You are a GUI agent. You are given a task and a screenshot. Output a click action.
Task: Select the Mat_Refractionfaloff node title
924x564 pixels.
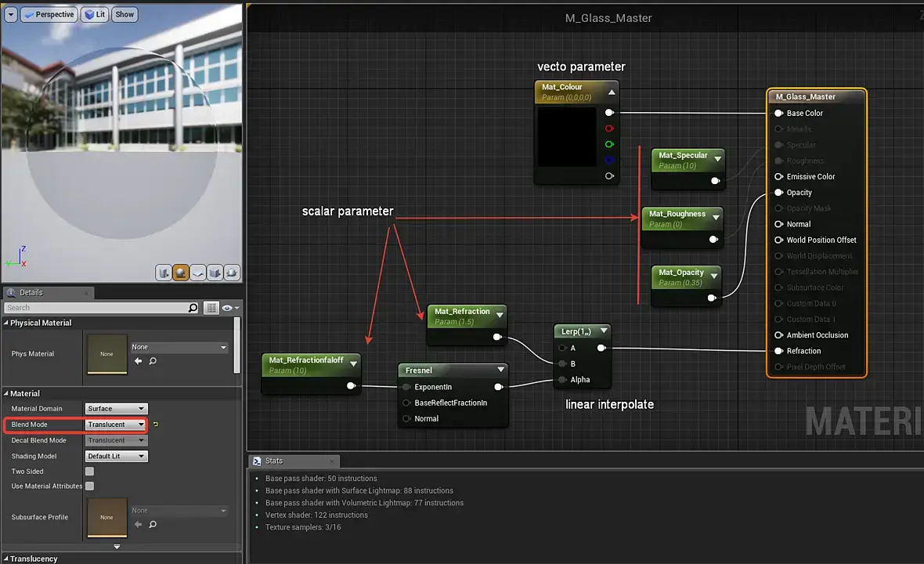pyautogui.click(x=306, y=360)
